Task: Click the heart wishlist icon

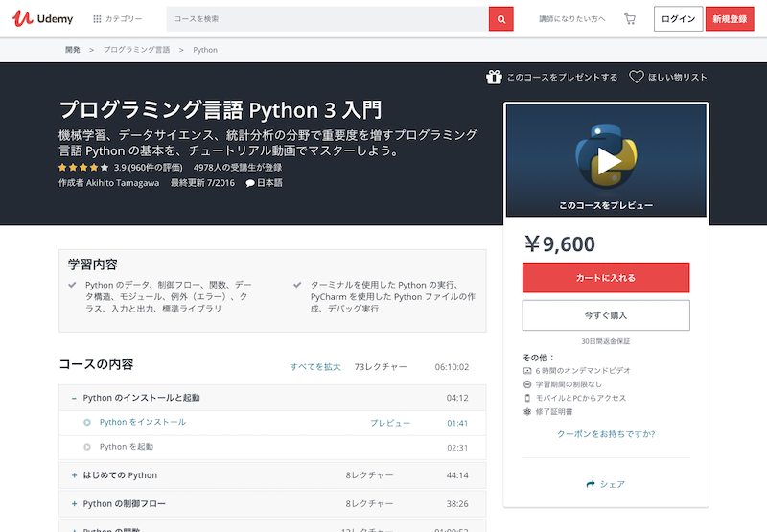Action: tap(636, 77)
